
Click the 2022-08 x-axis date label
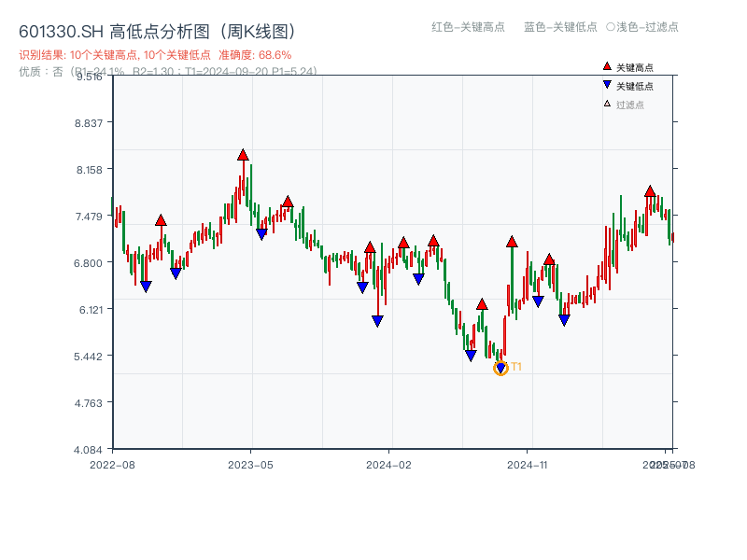112,465
